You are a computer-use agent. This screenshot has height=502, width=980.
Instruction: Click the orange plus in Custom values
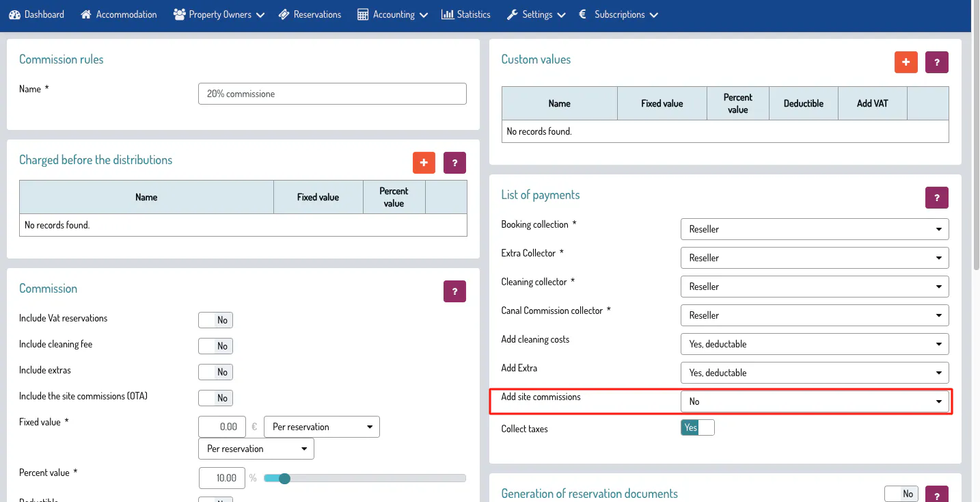906,62
